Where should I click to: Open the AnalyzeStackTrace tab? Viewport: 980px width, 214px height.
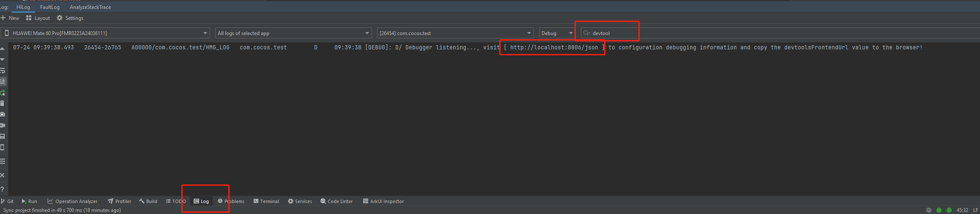pyautogui.click(x=90, y=7)
